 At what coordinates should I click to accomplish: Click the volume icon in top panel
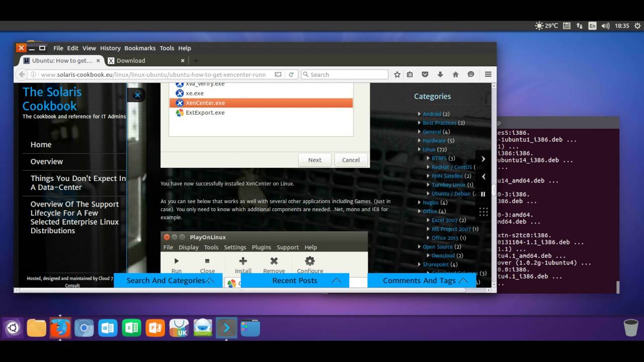coord(605,26)
